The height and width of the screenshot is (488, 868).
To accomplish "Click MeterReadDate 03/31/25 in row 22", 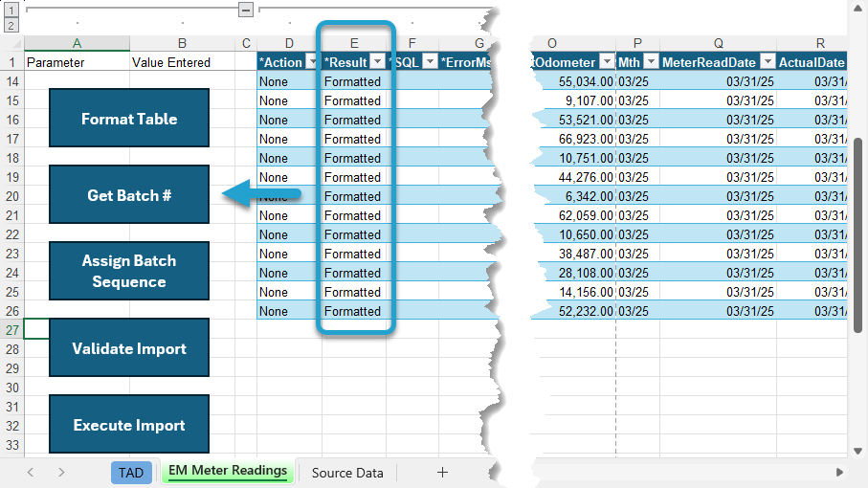I will point(718,234).
